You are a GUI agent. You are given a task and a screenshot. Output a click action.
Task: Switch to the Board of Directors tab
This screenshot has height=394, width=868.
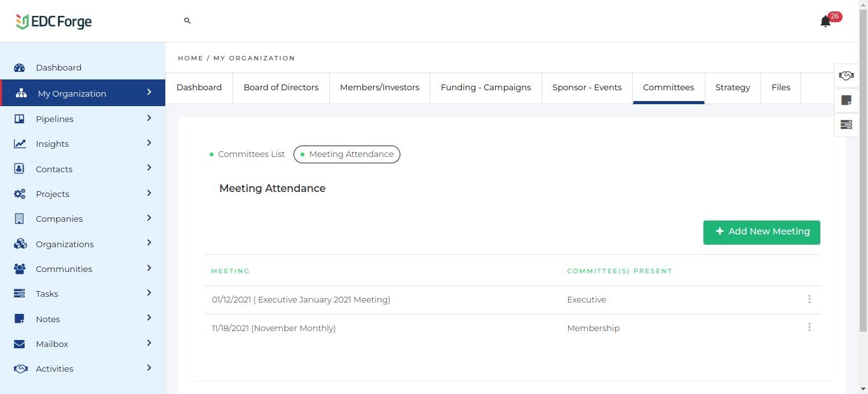(281, 88)
